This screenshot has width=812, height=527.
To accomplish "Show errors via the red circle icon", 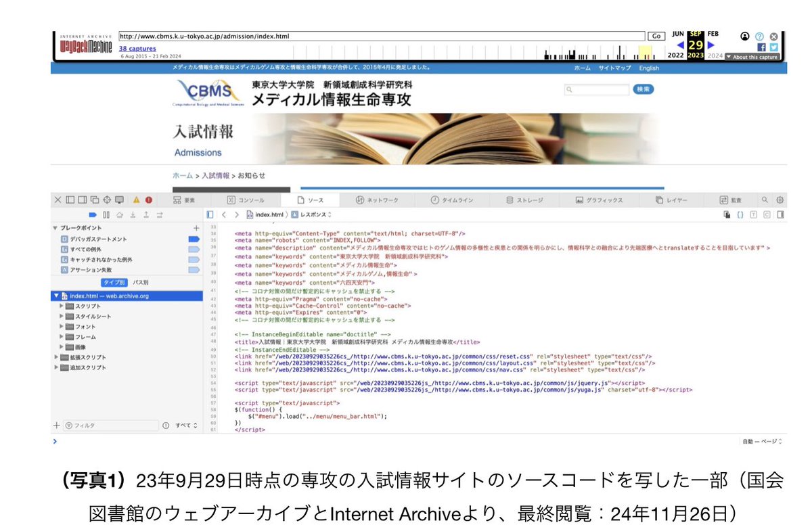I will [148, 200].
